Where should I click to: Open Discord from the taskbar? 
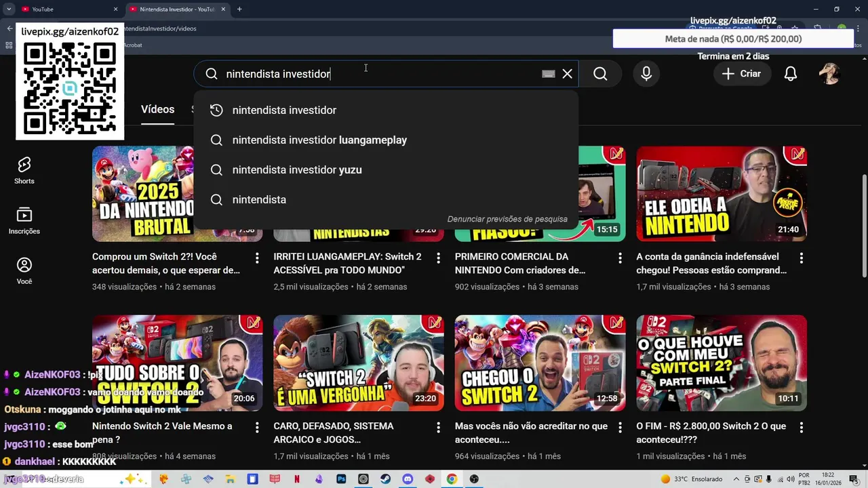pos(408,479)
